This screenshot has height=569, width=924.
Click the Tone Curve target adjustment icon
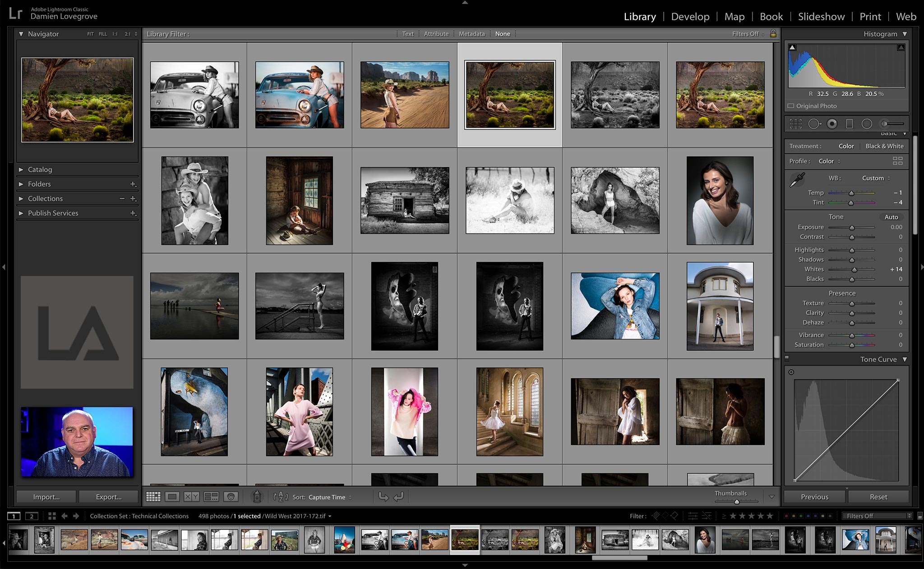[791, 372]
